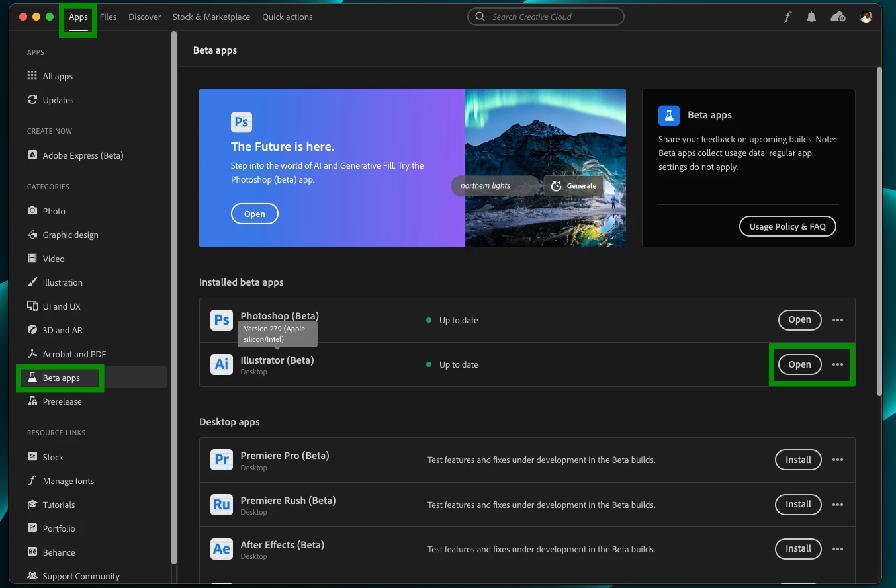
Task: Click the Photoshop (Beta) app icon
Action: 222,320
